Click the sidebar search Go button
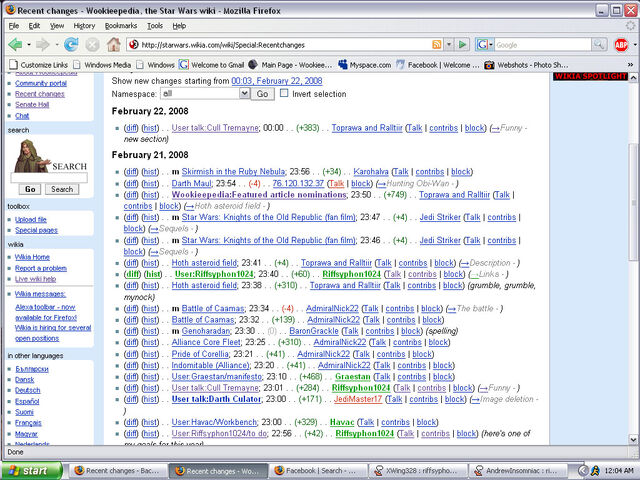The image size is (640, 480). (x=30, y=189)
